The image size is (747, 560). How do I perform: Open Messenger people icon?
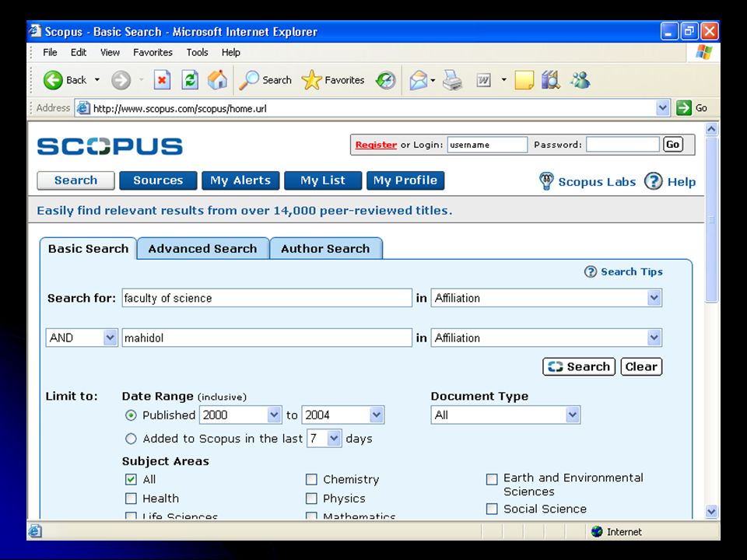point(580,80)
